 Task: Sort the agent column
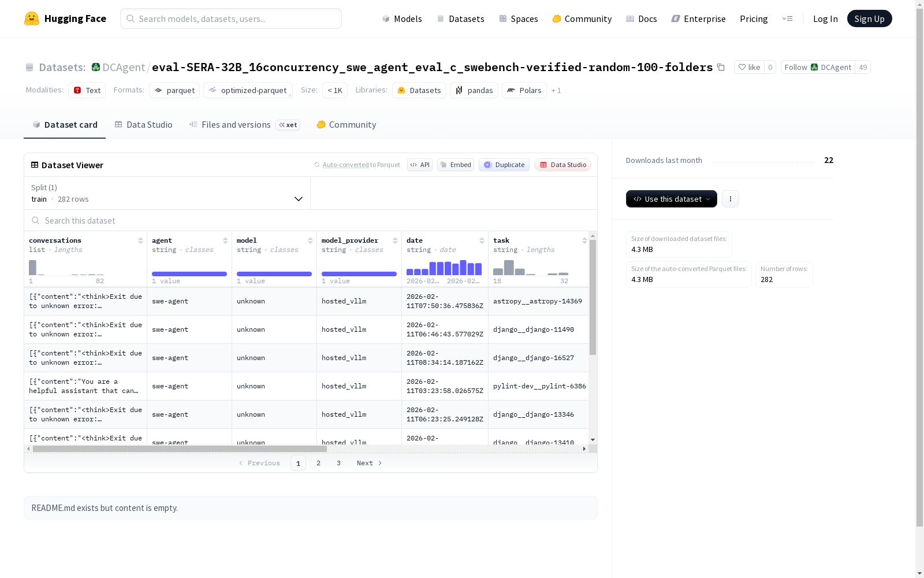[225, 240]
